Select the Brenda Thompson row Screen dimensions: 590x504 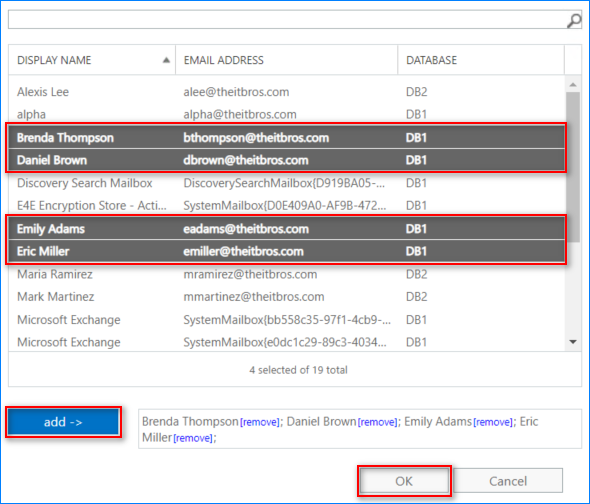[x=287, y=138]
